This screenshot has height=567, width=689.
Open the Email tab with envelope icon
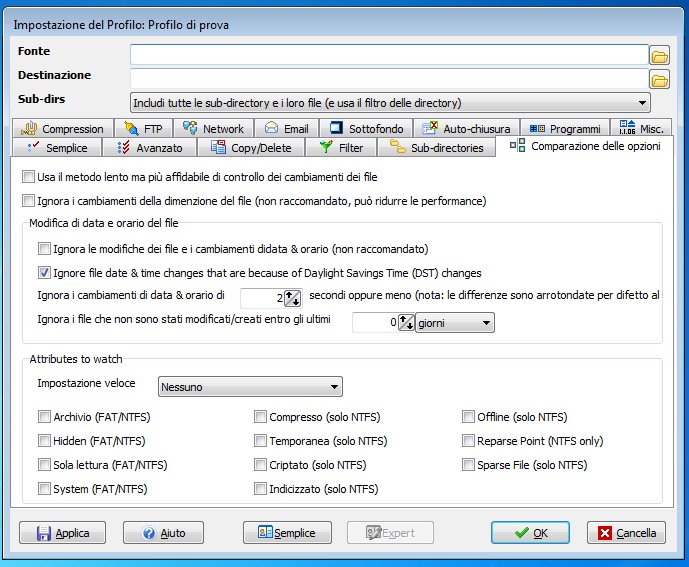[x=287, y=128]
